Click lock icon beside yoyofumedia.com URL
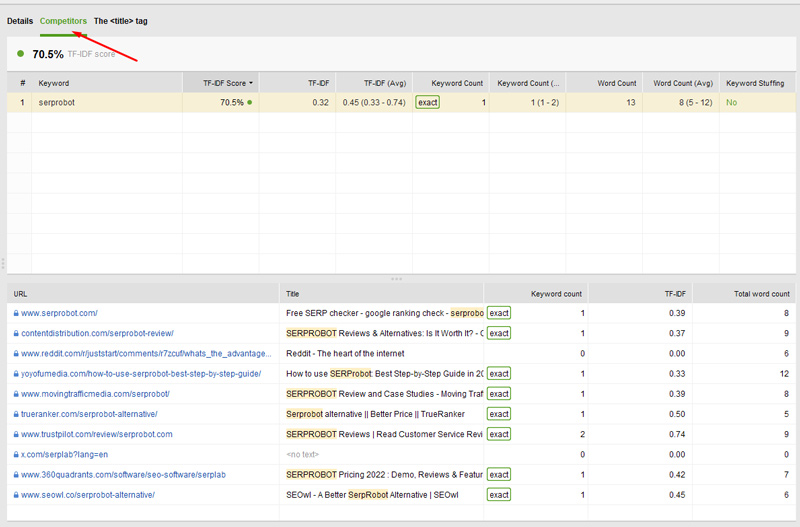The height and width of the screenshot is (527, 800). pyautogui.click(x=16, y=374)
